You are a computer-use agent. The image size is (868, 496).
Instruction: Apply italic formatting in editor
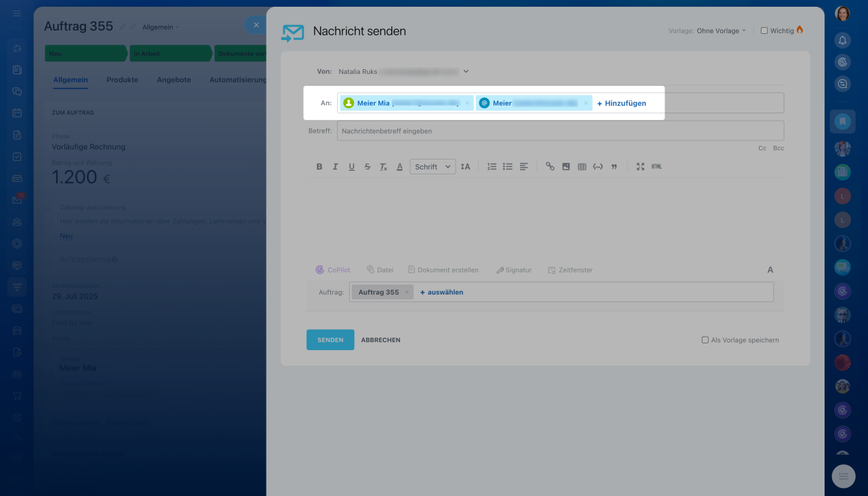[x=335, y=167]
